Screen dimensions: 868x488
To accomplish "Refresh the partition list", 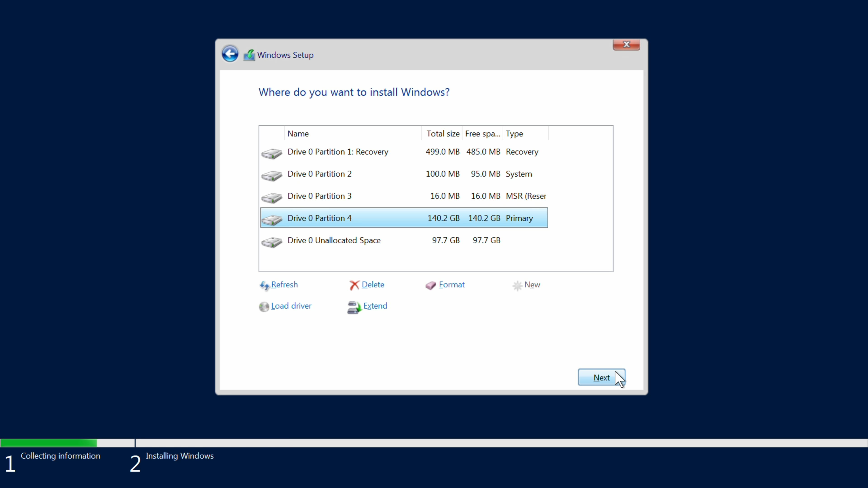I will [284, 285].
